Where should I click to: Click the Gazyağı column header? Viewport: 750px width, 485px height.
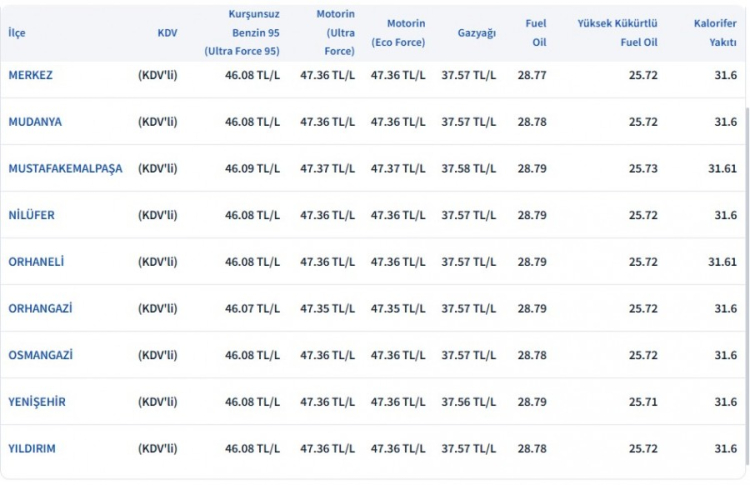pos(476,33)
